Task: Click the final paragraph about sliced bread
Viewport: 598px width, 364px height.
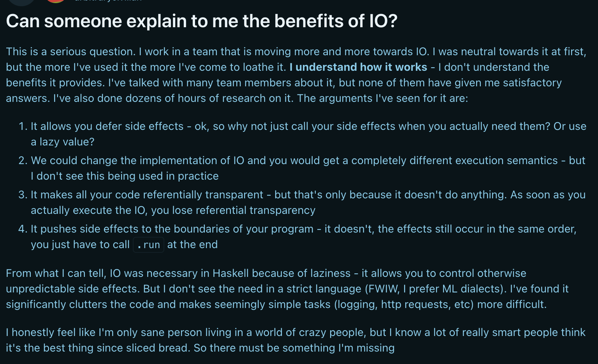Action: point(295,340)
